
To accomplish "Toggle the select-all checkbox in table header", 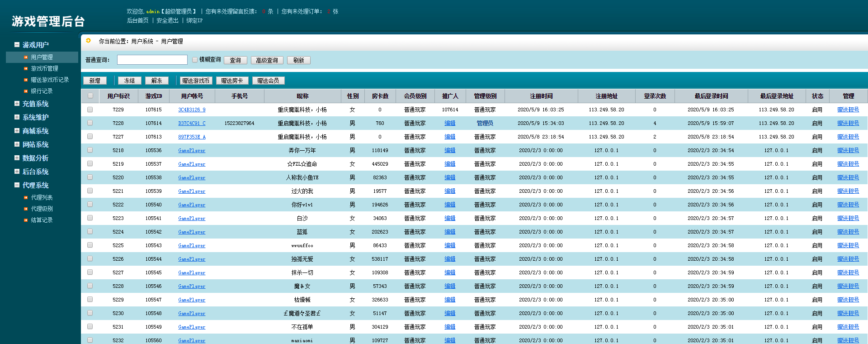I will click(x=90, y=96).
